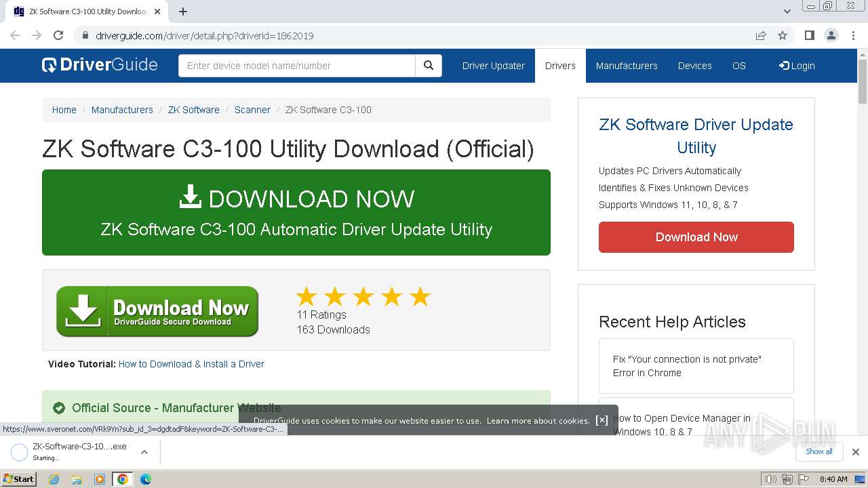Click the red Download Now button
The height and width of the screenshot is (488, 868).
(696, 237)
